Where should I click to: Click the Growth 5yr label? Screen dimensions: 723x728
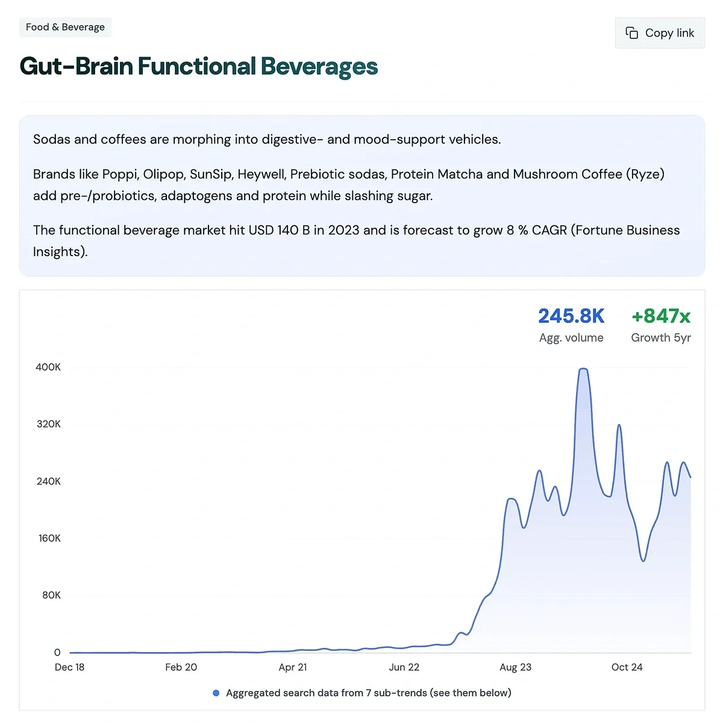[x=660, y=337]
